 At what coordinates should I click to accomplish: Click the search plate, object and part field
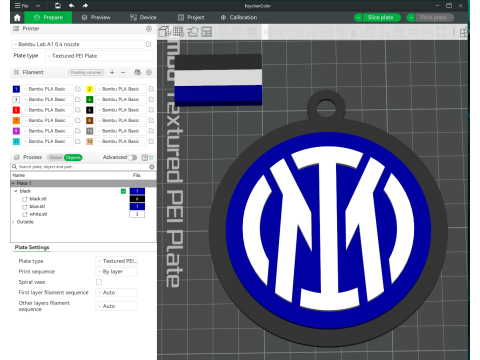click(x=80, y=166)
